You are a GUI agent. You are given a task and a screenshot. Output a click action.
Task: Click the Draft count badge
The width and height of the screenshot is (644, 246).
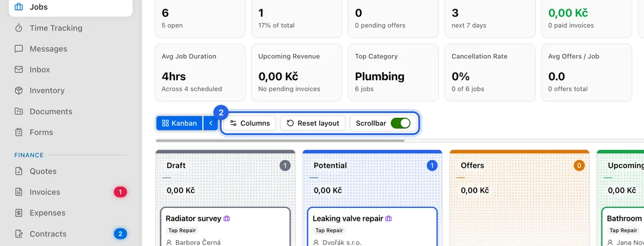pyautogui.click(x=285, y=166)
